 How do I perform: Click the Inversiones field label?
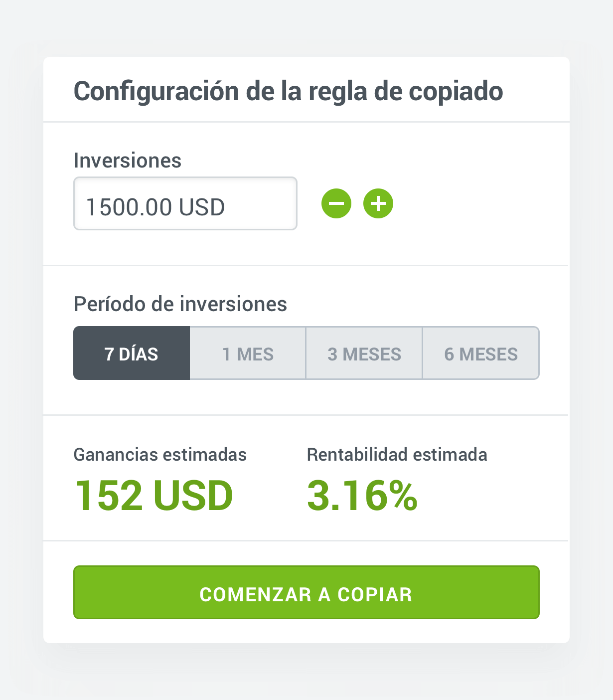128,161
